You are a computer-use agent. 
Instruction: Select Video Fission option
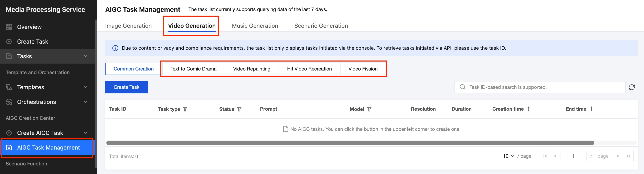[363, 69]
